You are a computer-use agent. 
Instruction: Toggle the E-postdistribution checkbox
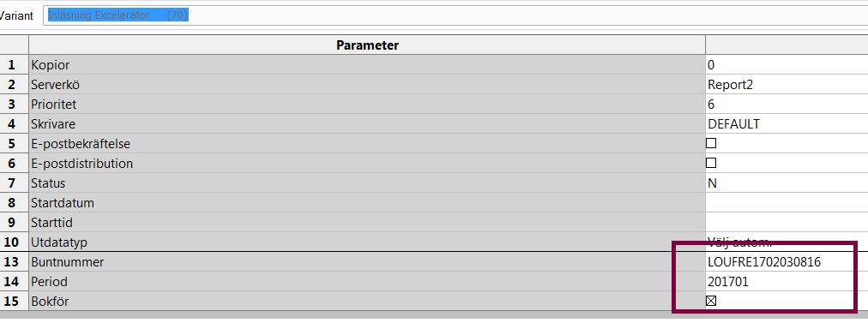pyautogui.click(x=711, y=163)
